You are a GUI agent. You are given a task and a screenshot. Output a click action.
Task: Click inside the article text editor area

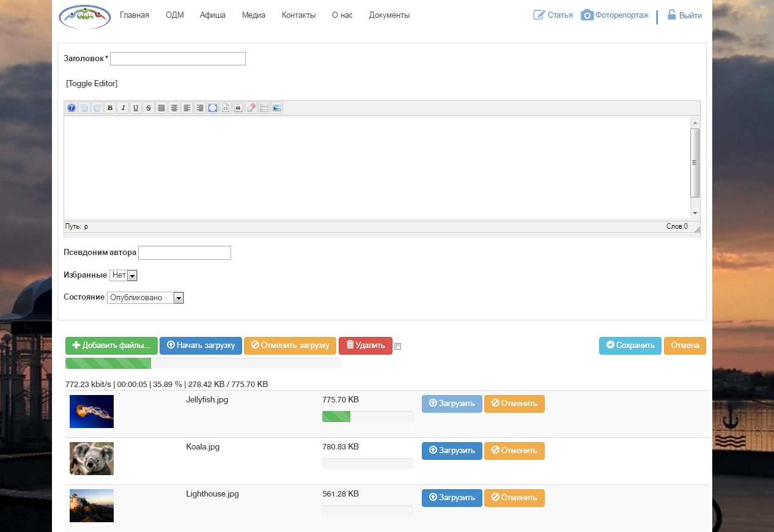coord(377,168)
